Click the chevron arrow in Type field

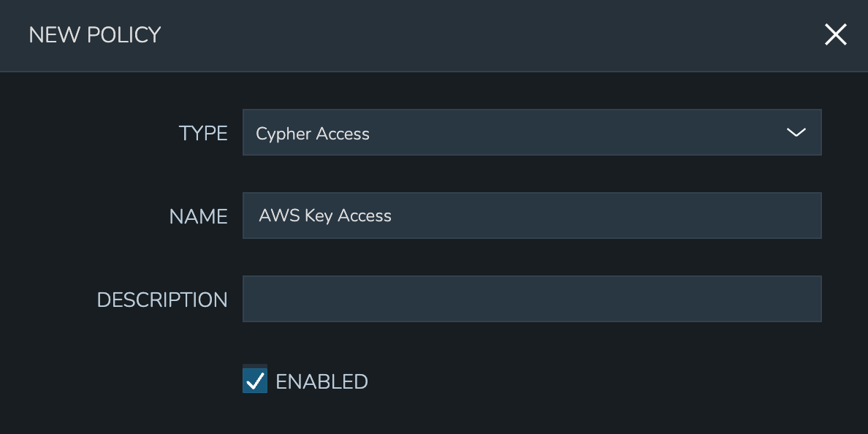pos(796,132)
